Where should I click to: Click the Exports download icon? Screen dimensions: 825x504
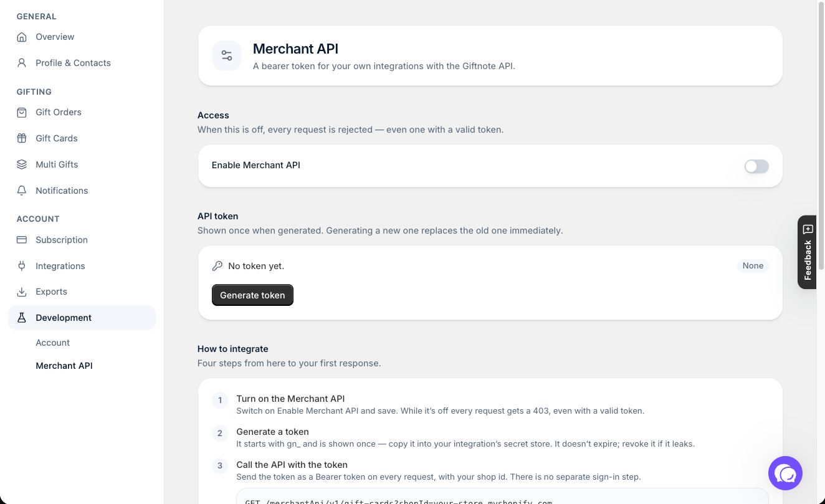pyautogui.click(x=22, y=292)
